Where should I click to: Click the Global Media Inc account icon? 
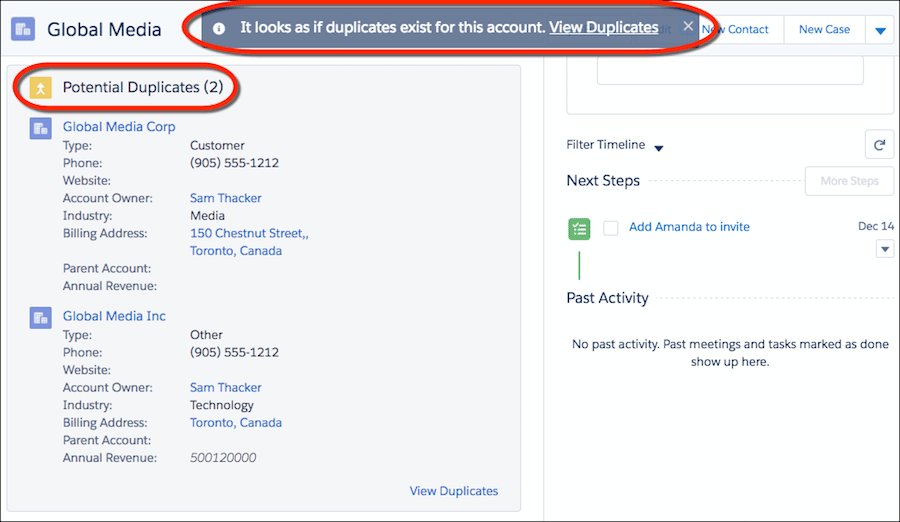click(41, 318)
